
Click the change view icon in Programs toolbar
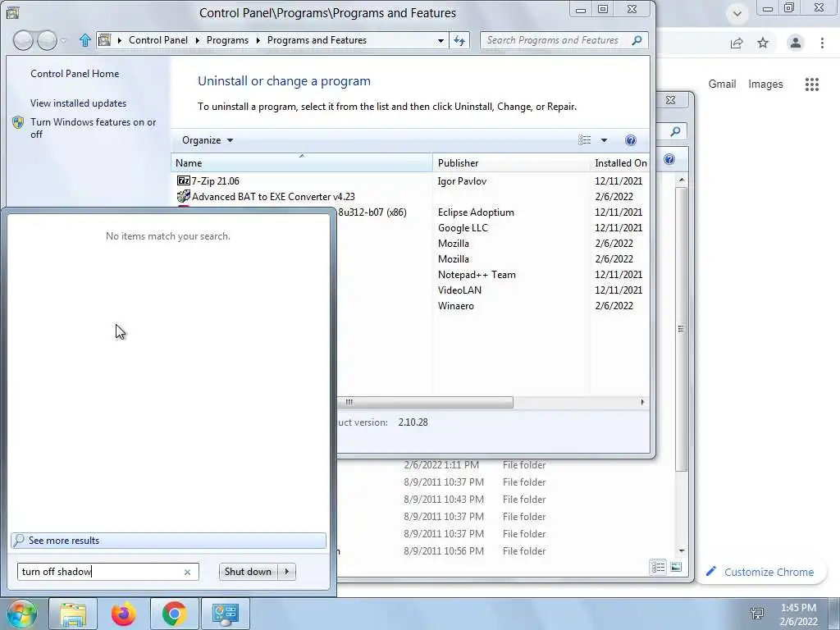click(584, 140)
